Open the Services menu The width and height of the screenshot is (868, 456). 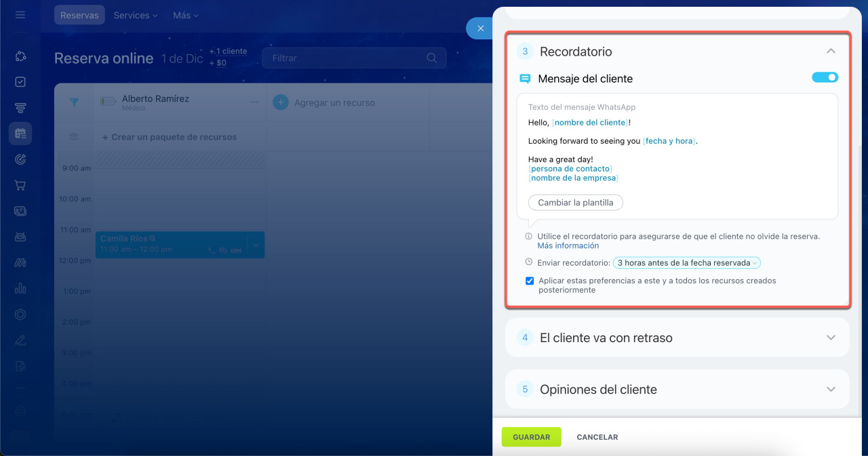coord(135,15)
